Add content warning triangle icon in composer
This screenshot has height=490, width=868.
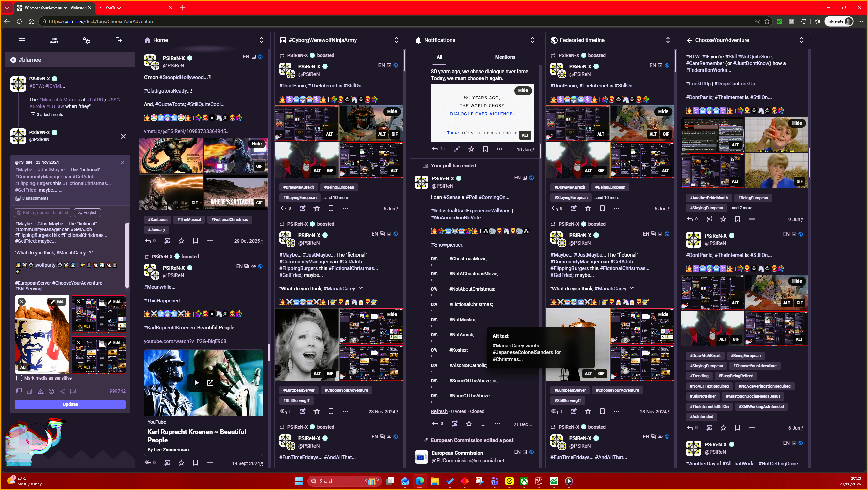click(41, 391)
